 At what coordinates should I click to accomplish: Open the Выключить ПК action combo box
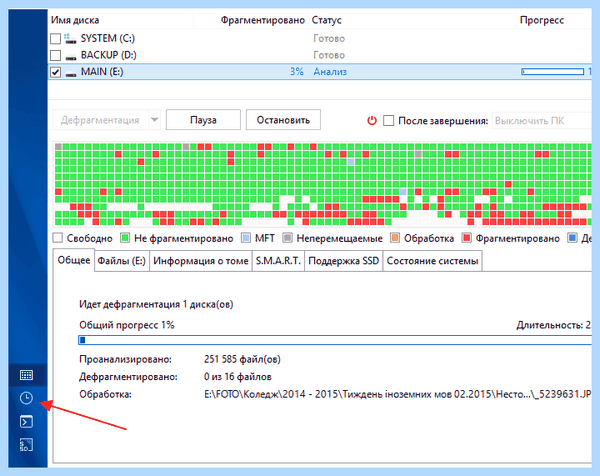click(x=541, y=121)
